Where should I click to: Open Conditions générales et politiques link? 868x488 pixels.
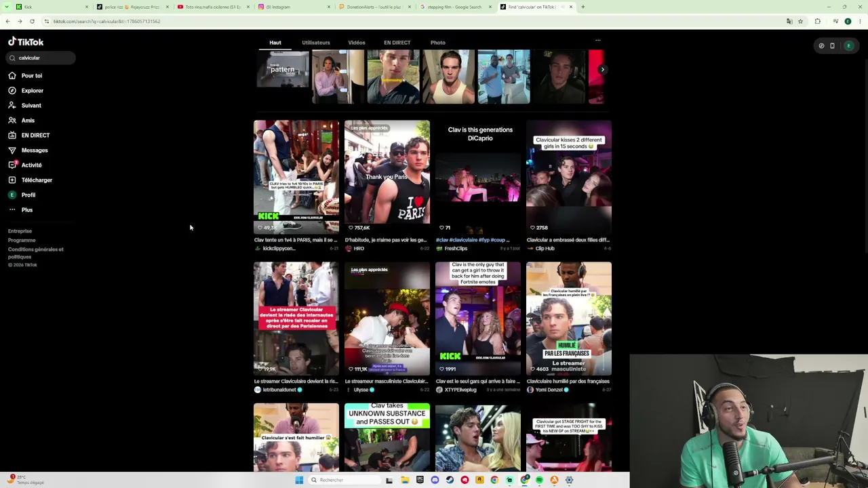pos(36,253)
